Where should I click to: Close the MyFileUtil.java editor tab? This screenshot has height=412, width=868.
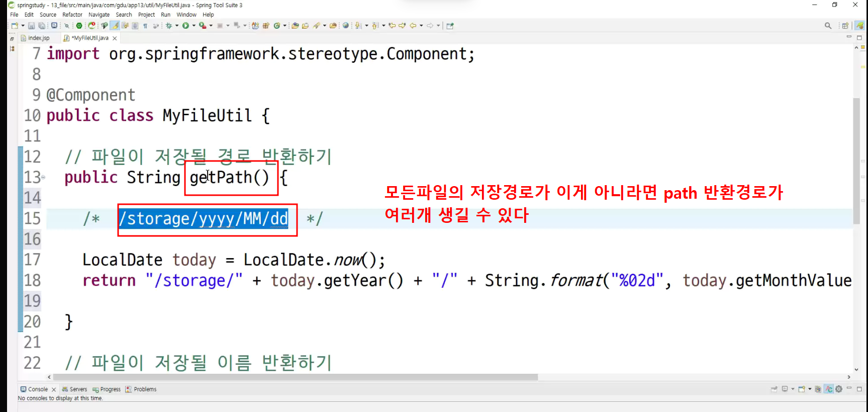point(115,38)
